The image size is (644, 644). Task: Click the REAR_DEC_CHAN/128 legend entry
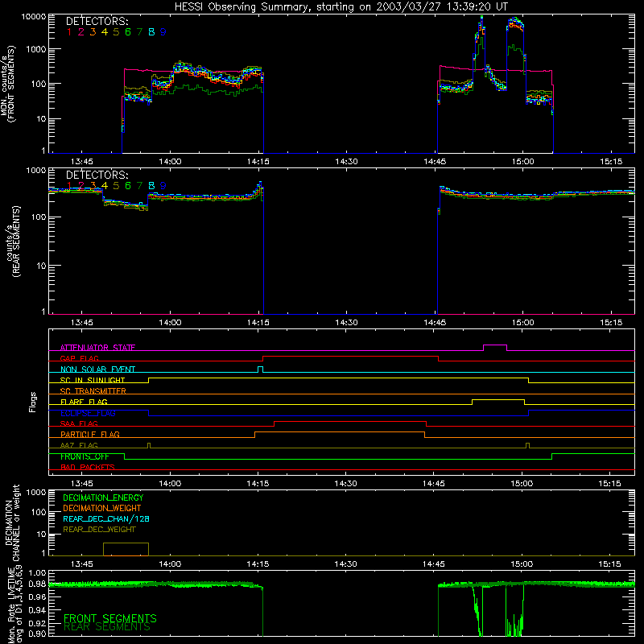click(x=106, y=518)
